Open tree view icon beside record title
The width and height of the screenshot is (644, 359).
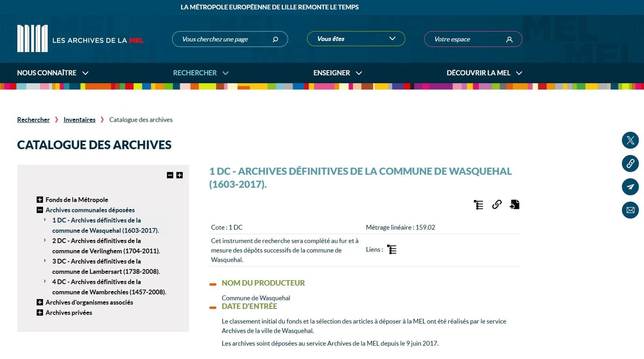(479, 205)
